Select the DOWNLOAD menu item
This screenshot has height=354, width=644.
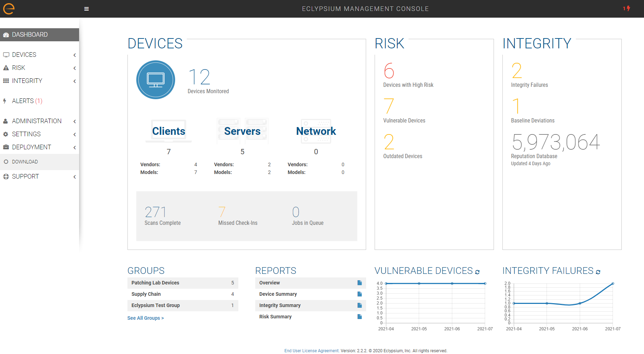[40, 162]
